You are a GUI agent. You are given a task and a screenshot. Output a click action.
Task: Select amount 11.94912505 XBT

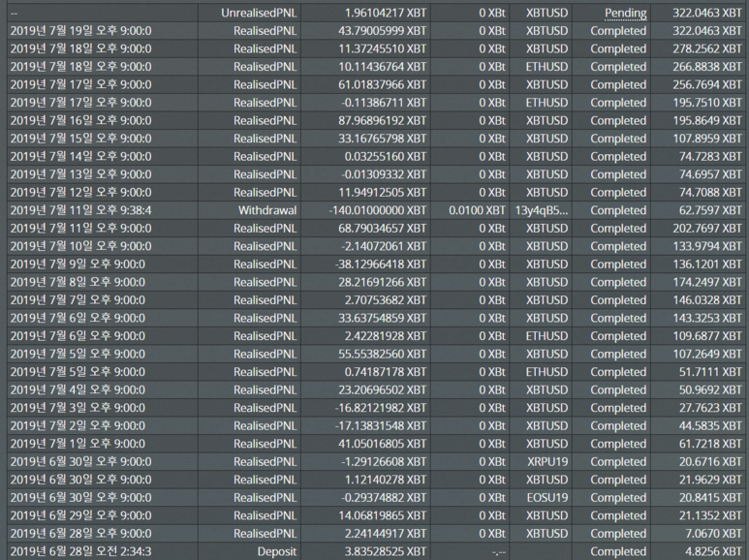382,193
